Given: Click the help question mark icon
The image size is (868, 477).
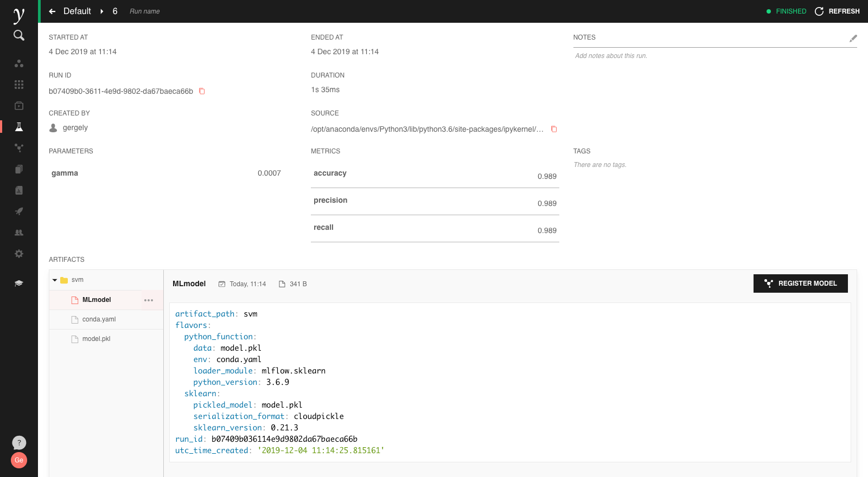Looking at the screenshot, I should click(x=19, y=443).
